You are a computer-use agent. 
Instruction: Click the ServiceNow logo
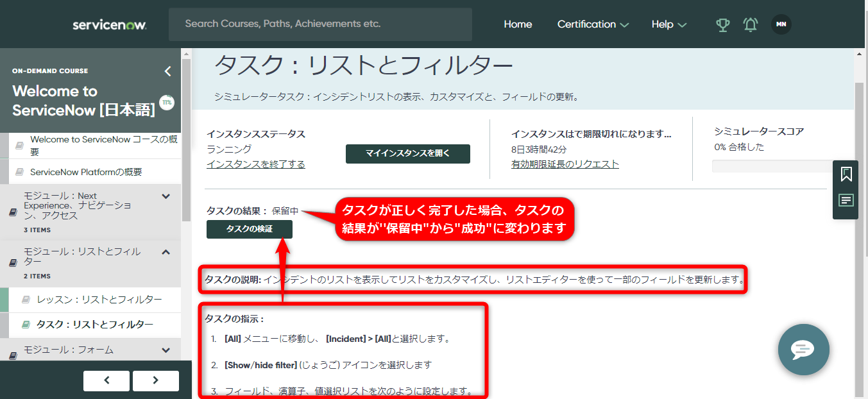[x=109, y=24]
